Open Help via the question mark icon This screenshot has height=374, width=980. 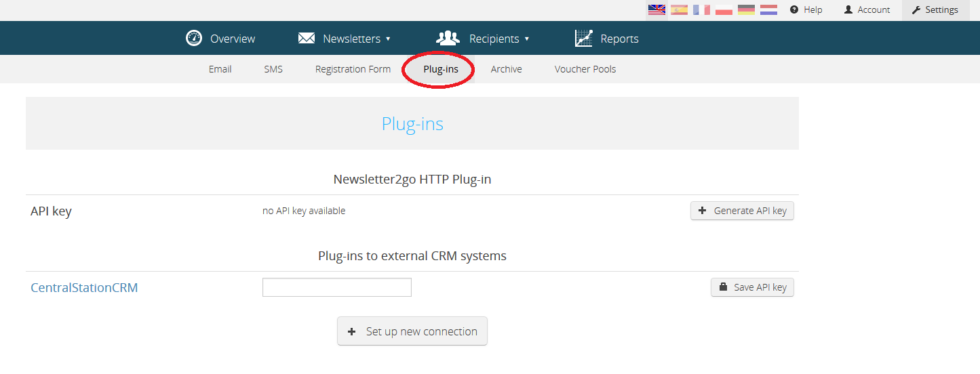coord(794,9)
